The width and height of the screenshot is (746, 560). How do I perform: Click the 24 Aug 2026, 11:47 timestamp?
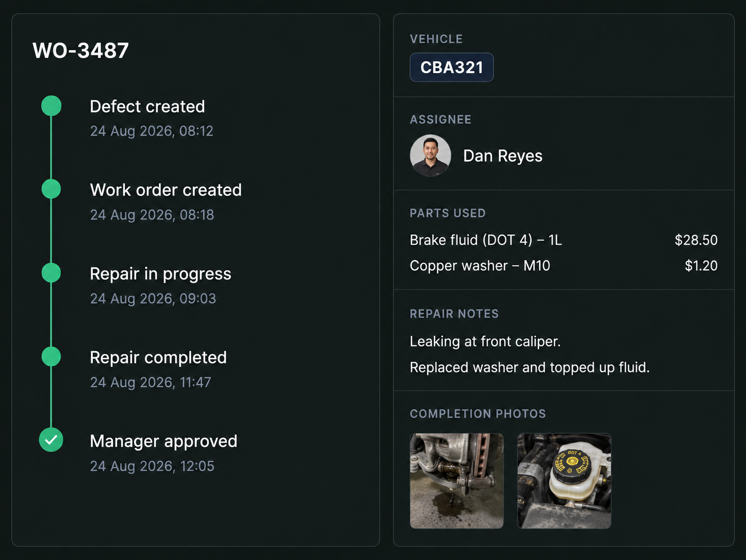tap(151, 382)
